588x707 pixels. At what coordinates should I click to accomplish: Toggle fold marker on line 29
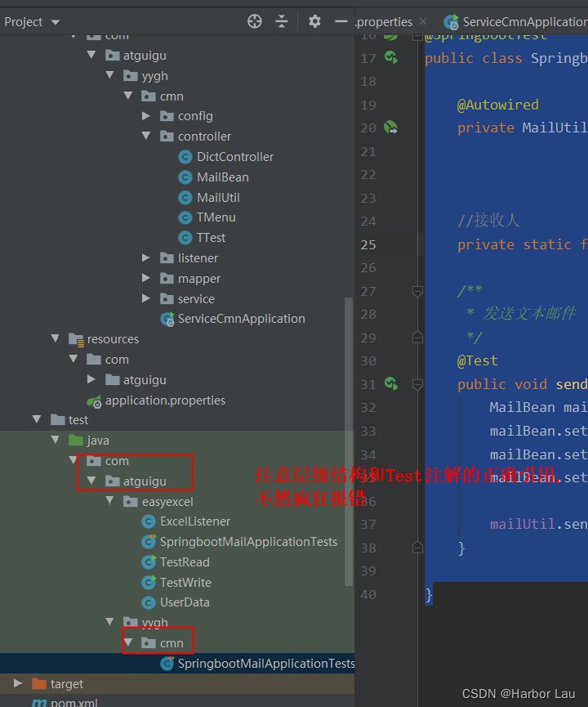(x=417, y=338)
